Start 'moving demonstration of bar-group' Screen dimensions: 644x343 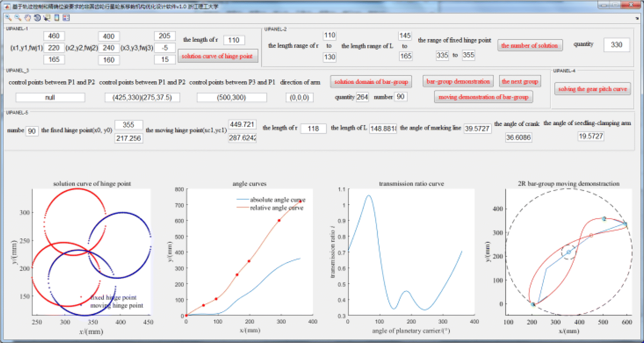[484, 97]
